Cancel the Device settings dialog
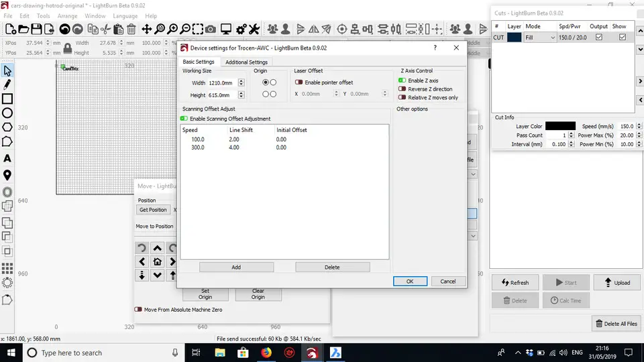Viewport: 644px width, 362px height. coord(448,281)
